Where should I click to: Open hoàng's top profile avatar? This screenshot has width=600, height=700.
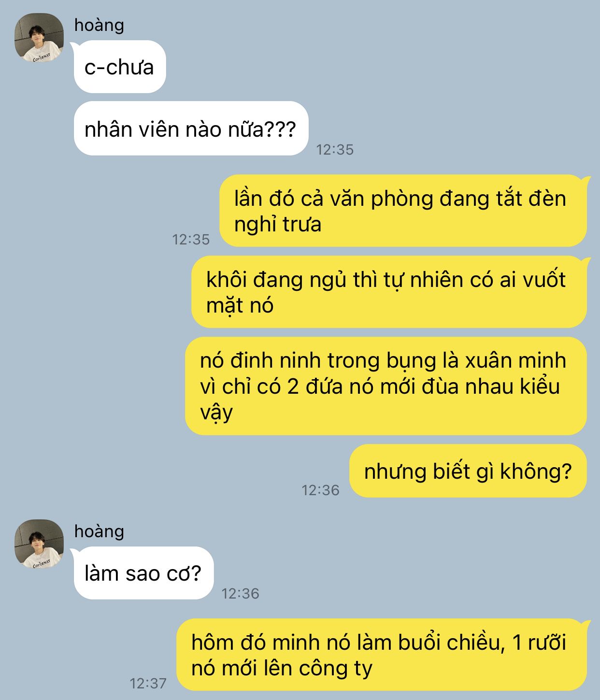39,38
